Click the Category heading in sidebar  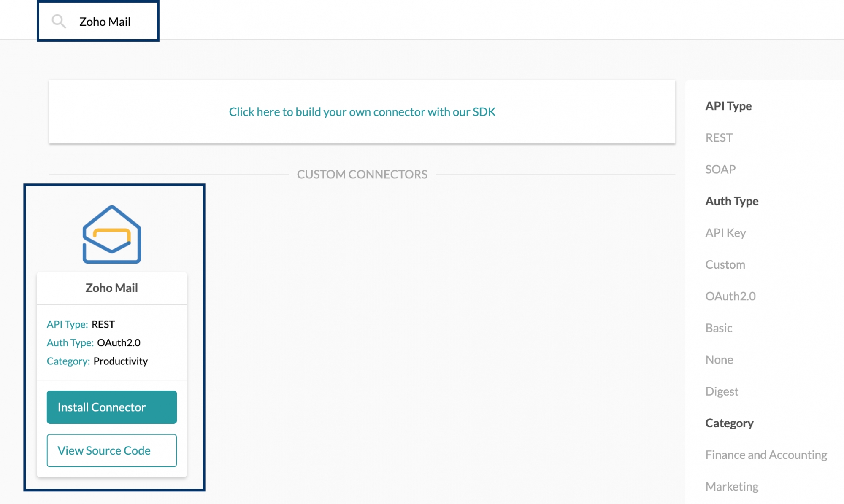(x=729, y=423)
